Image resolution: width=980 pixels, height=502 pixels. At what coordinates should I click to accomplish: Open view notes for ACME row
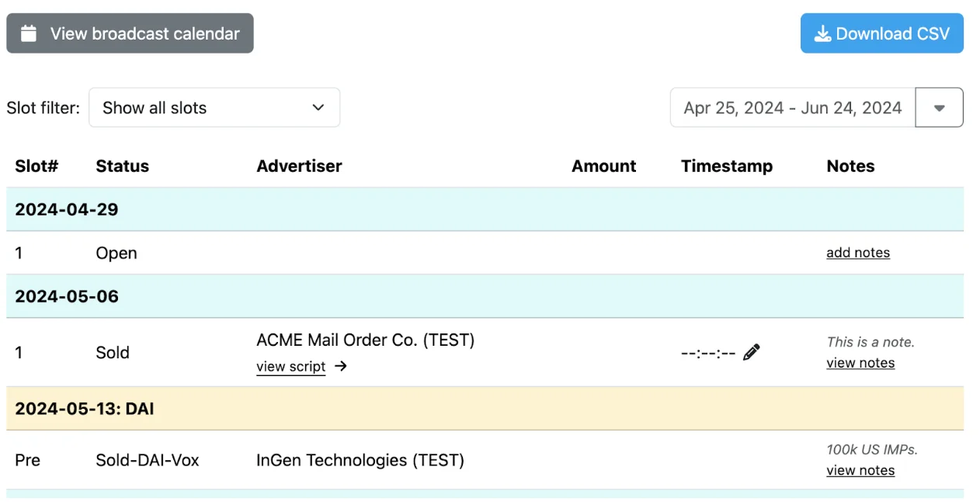[x=860, y=363]
